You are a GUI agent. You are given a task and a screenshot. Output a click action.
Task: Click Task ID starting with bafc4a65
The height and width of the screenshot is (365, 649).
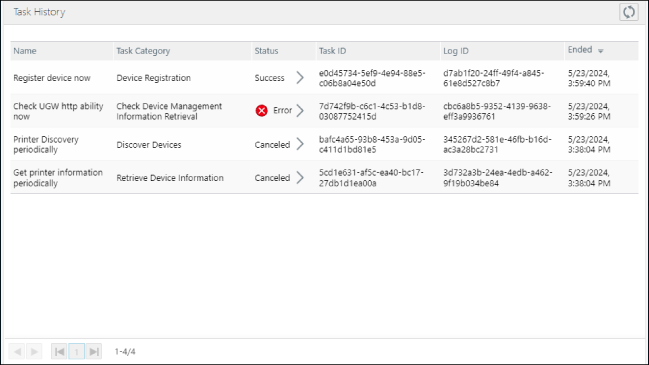[372, 144]
